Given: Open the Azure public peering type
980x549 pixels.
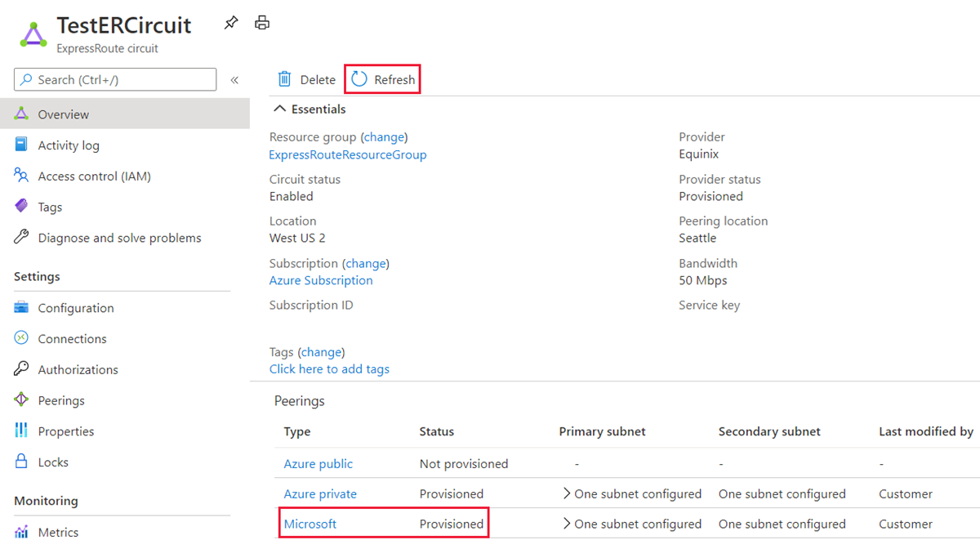Looking at the screenshot, I should [x=318, y=464].
